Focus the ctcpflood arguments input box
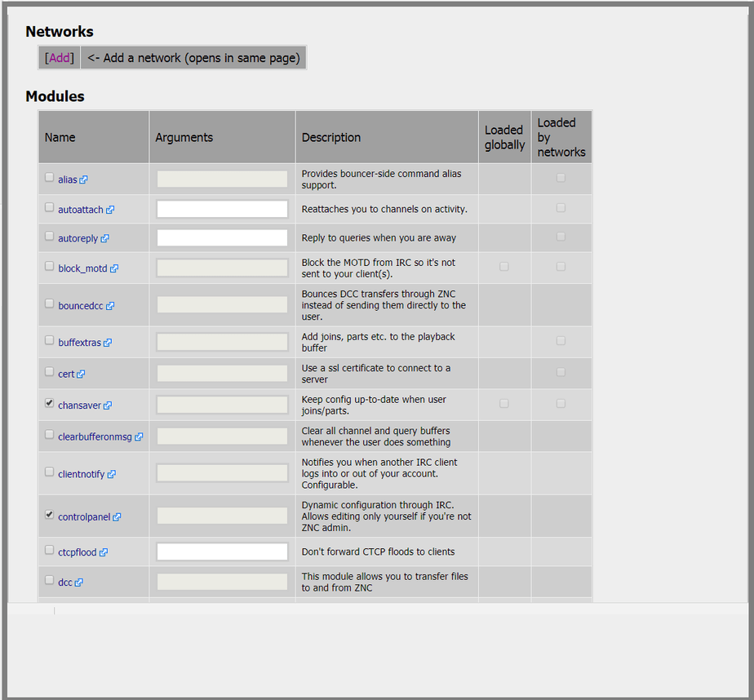754x700 pixels. click(x=222, y=552)
